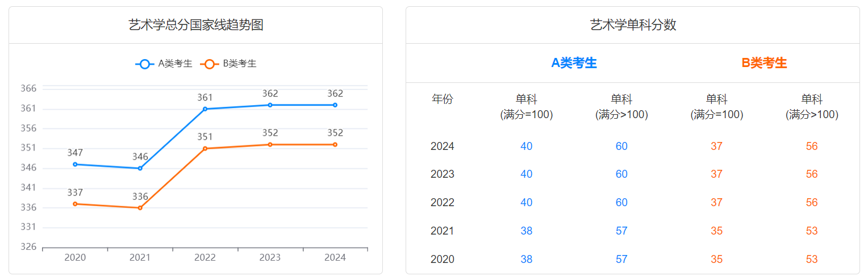This screenshot has height=280, width=868.
Task: Click the orange 2020 data point 337
Action: pyautogui.click(x=75, y=204)
